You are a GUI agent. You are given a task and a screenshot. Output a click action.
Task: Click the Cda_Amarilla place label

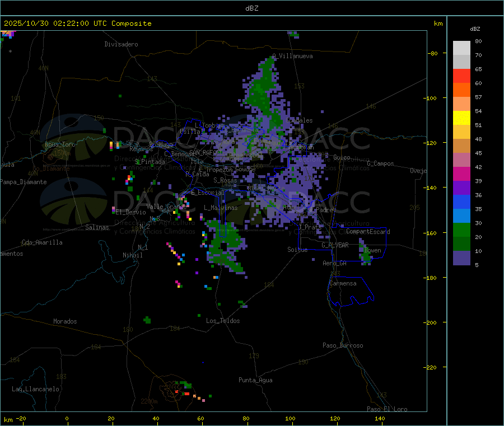42,242
